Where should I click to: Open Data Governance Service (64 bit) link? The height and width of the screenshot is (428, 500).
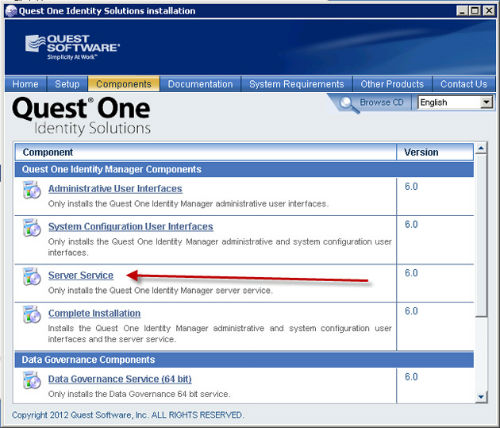(x=120, y=379)
